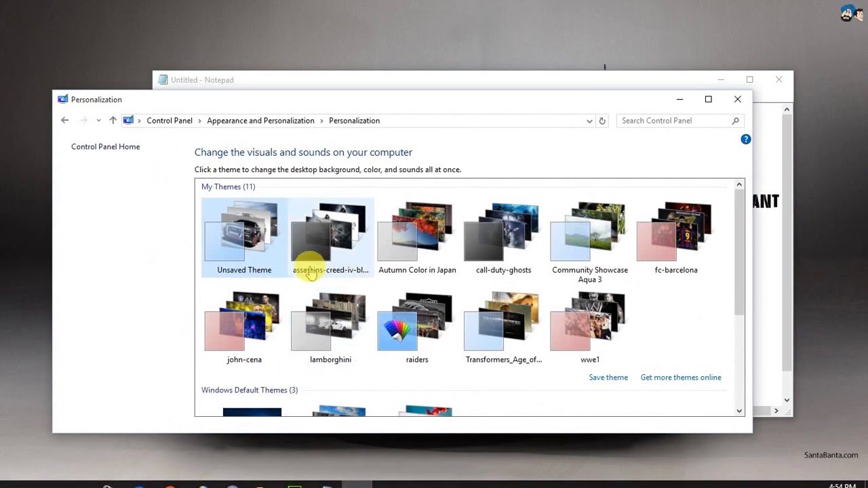Refresh the Personalization address bar
This screenshot has height=488, width=868.
[x=602, y=121]
